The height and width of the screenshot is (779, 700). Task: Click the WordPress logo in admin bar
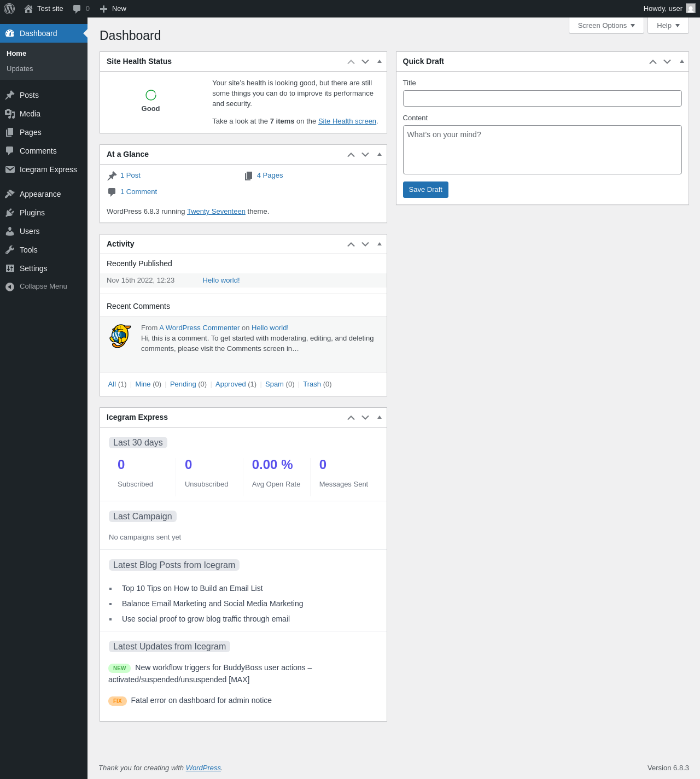pos(9,9)
